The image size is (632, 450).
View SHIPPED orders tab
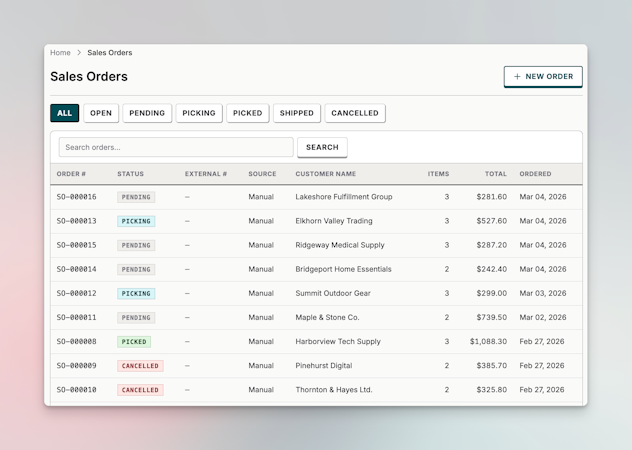[297, 113]
